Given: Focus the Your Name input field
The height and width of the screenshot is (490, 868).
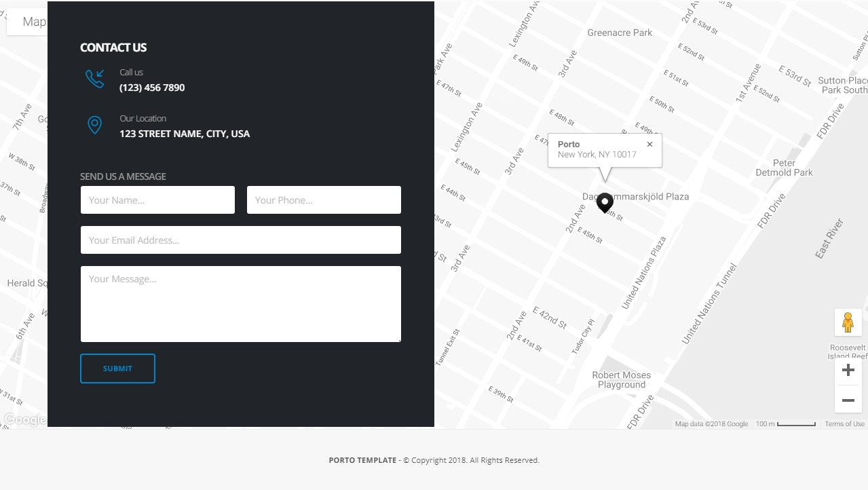Looking at the screenshot, I should pos(157,200).
